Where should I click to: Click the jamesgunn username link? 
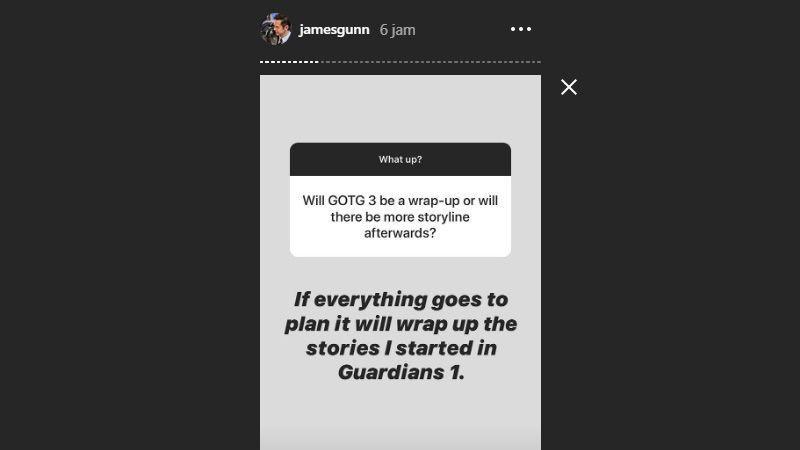pos(334,30)
